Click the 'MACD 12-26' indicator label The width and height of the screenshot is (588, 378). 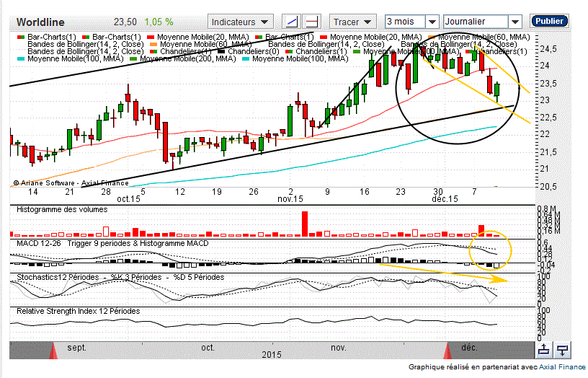[39, 243]
